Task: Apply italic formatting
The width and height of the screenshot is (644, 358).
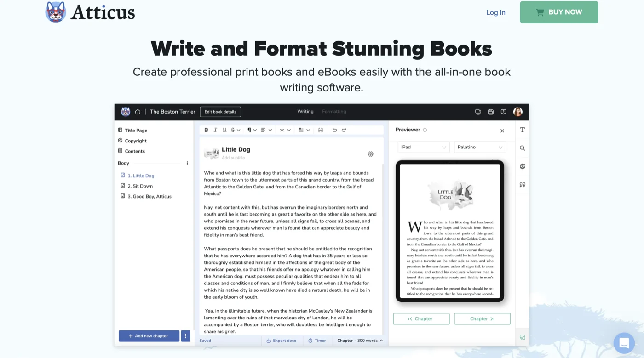Action: (x=215, y=130)
